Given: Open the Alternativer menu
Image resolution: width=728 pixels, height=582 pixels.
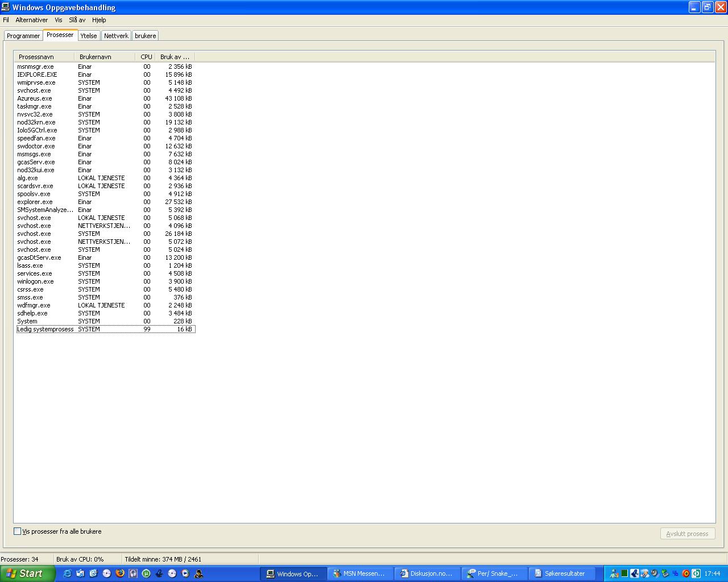Looking at the screenshot, I should tap(32, 20).
